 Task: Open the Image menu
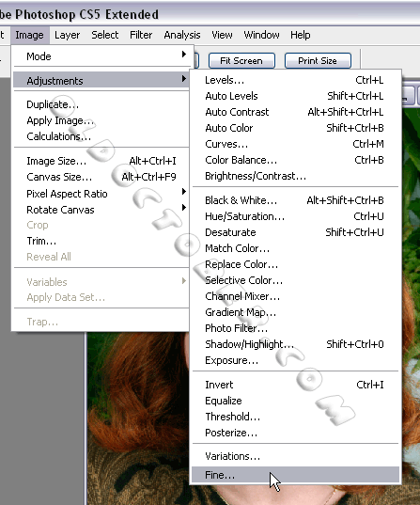click(30, 35)
